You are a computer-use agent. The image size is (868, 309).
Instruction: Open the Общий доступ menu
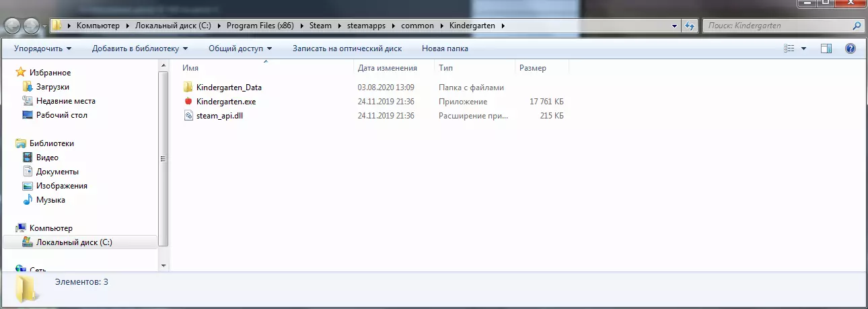tap(240, 48)
